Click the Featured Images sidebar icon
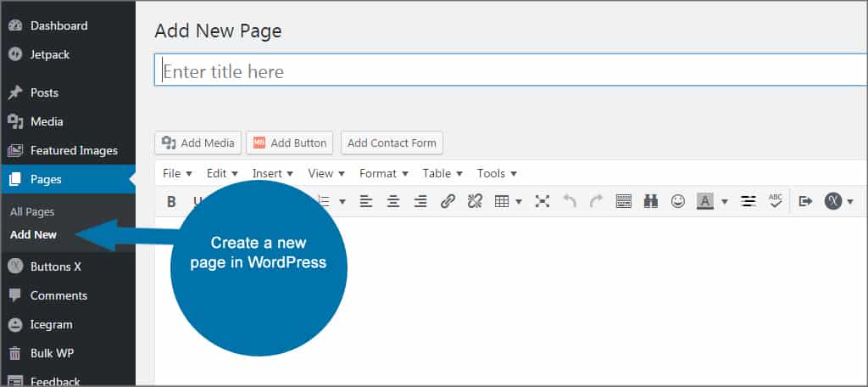868x387 pixels. tap(15, 150)
